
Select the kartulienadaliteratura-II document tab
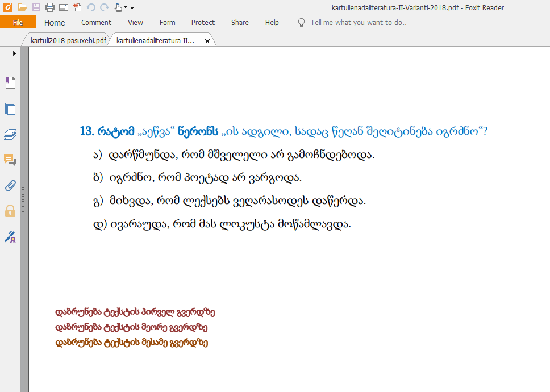[x=155, y=41]
